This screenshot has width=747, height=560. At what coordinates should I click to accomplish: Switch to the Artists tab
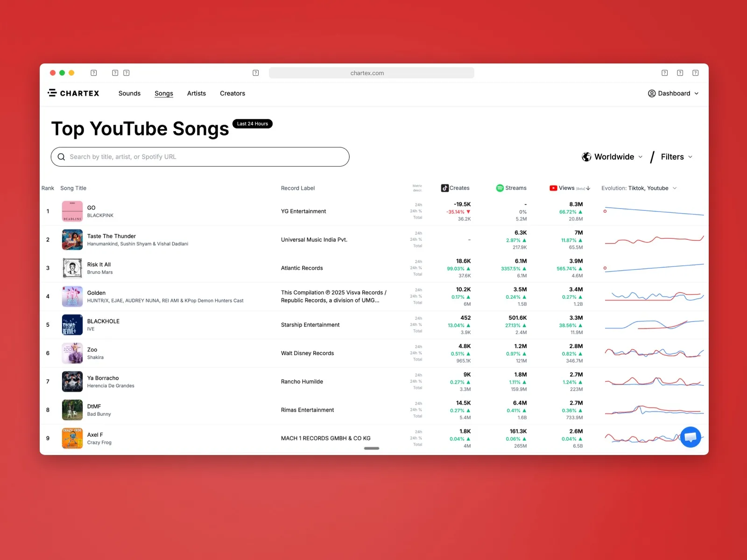[196, 93]
